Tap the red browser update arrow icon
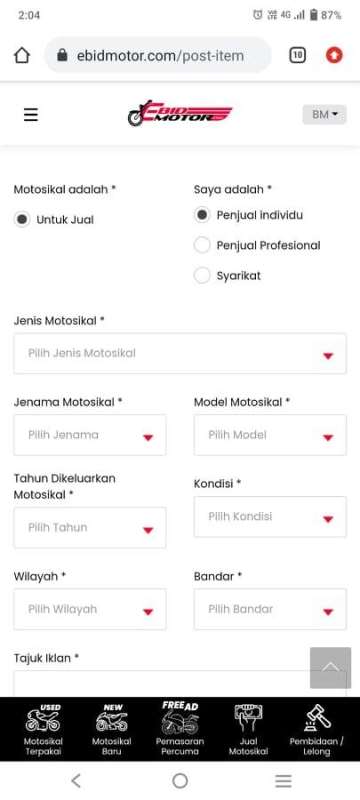 click(334, 55)
